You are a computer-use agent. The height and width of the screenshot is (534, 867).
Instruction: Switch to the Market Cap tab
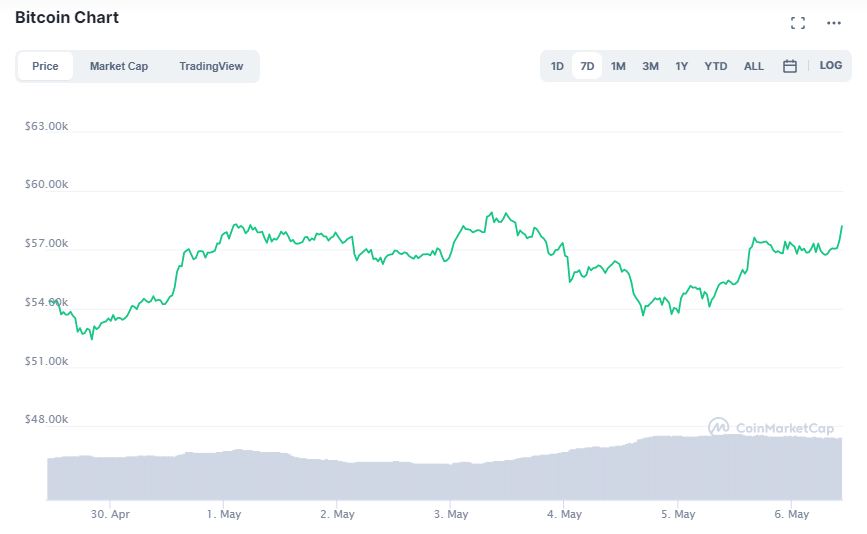(x=119, y=66)
